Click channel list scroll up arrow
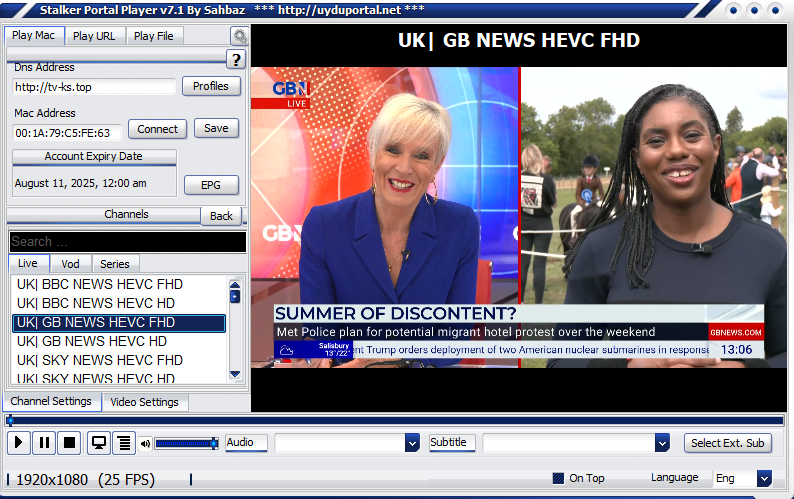Viewport: 794px width, 499px height. coord(235,284)
